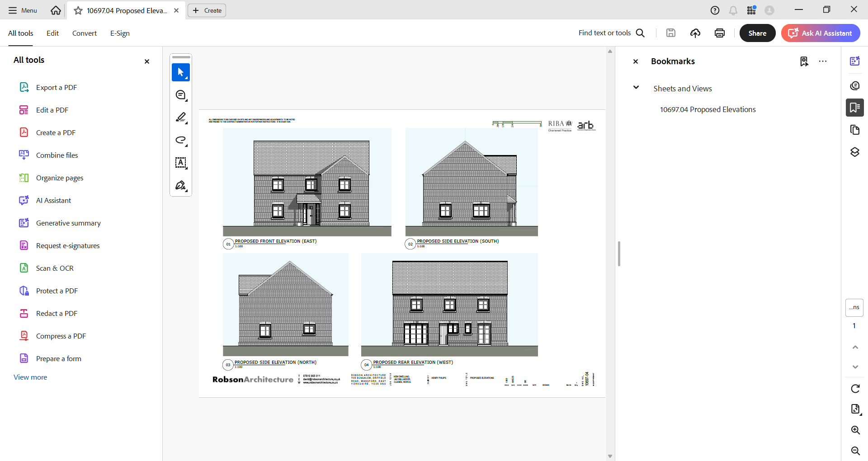The width and height of the screenshot is (868, 461).
Task: Toggle the Bookmarks panel icon in right rail
Action: pos(854,108)
